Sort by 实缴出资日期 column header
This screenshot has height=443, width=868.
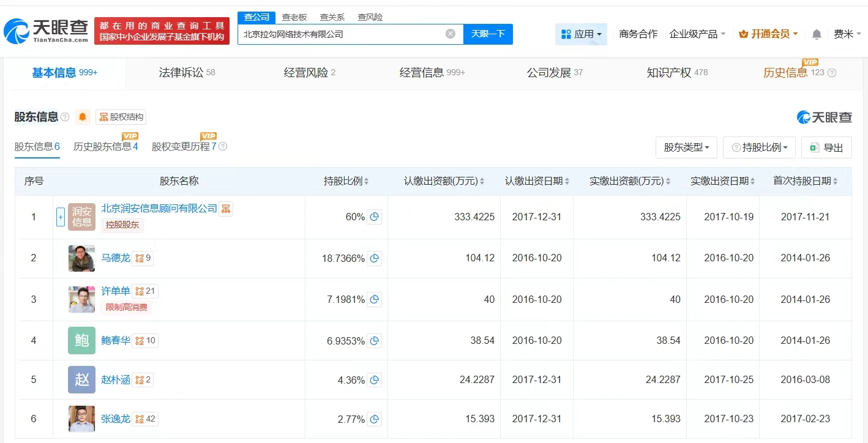[x=723, y=181]
